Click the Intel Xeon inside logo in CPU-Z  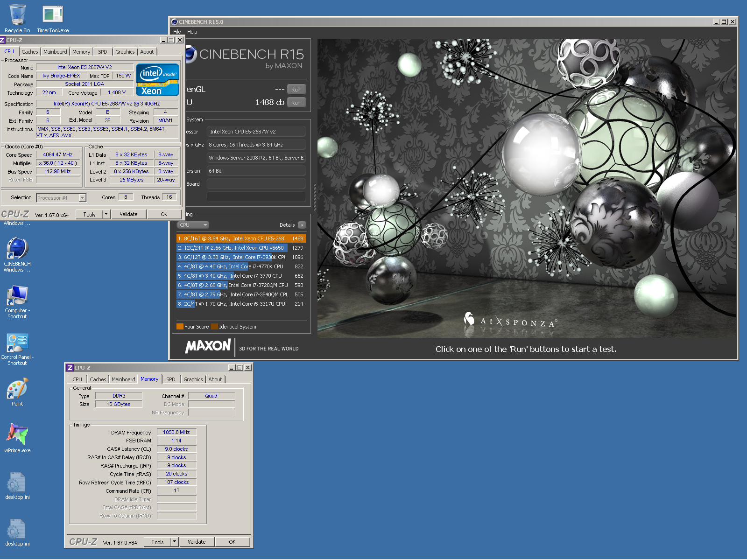coord(157,80)
